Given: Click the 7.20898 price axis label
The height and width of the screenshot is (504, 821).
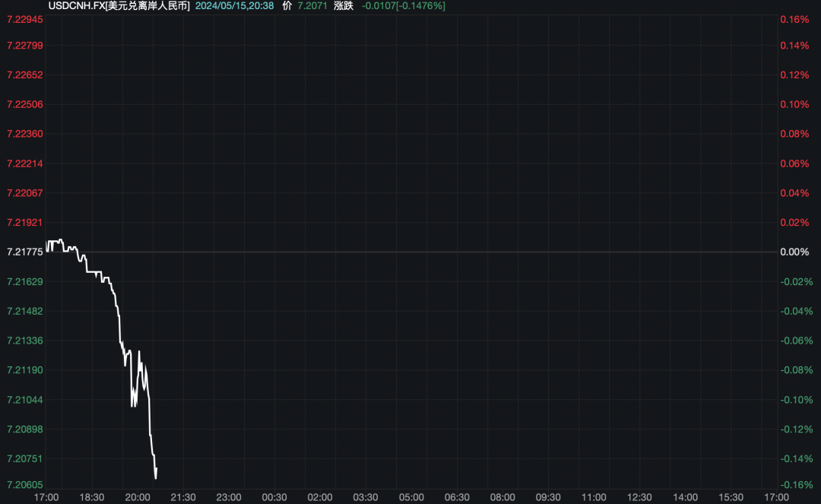Looking at the screenshot, I should [24, 430].
